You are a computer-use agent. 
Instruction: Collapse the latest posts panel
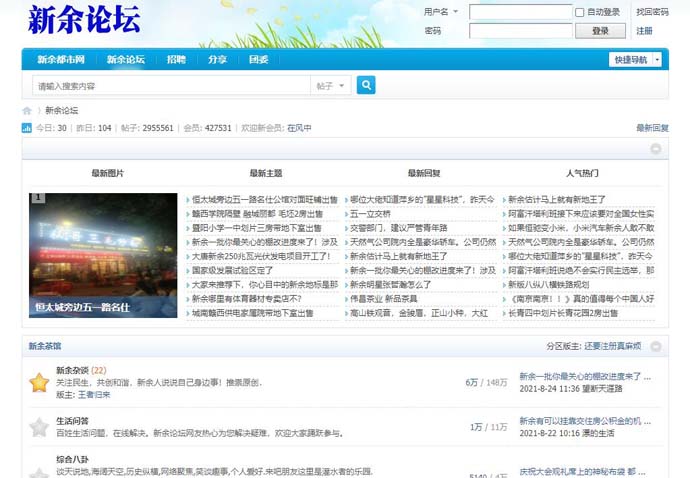[655, 149]
